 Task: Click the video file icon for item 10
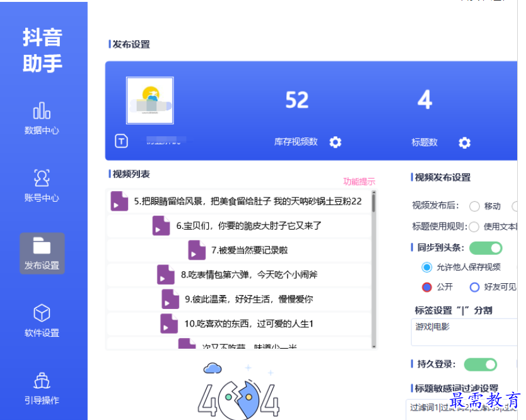[169, 324]
